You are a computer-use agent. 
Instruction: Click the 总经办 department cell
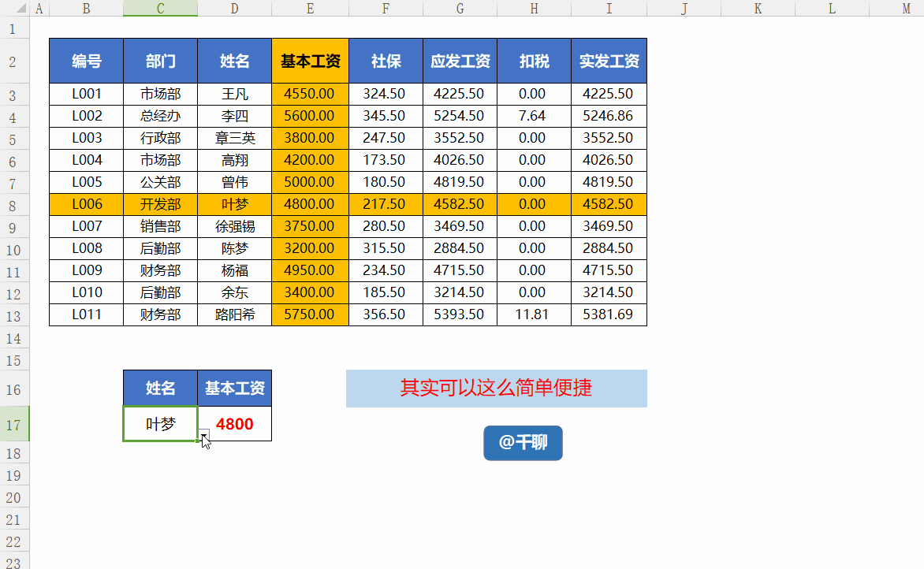(160, 116)
